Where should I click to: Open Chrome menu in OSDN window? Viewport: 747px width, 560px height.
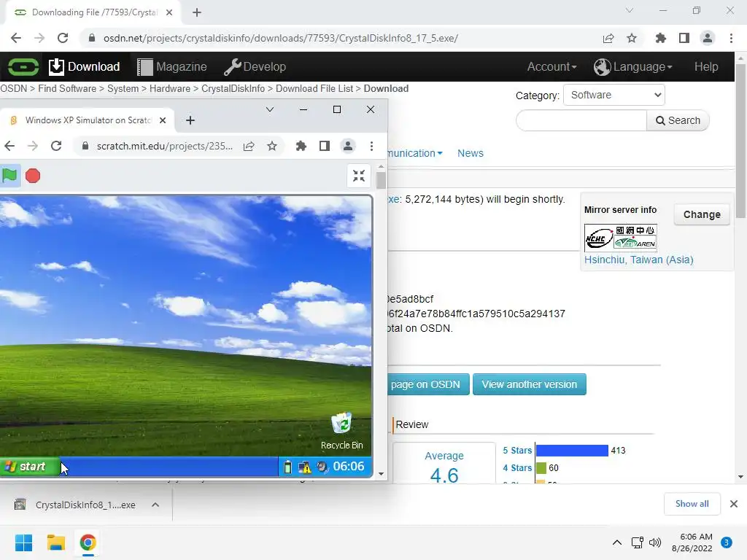731,38
